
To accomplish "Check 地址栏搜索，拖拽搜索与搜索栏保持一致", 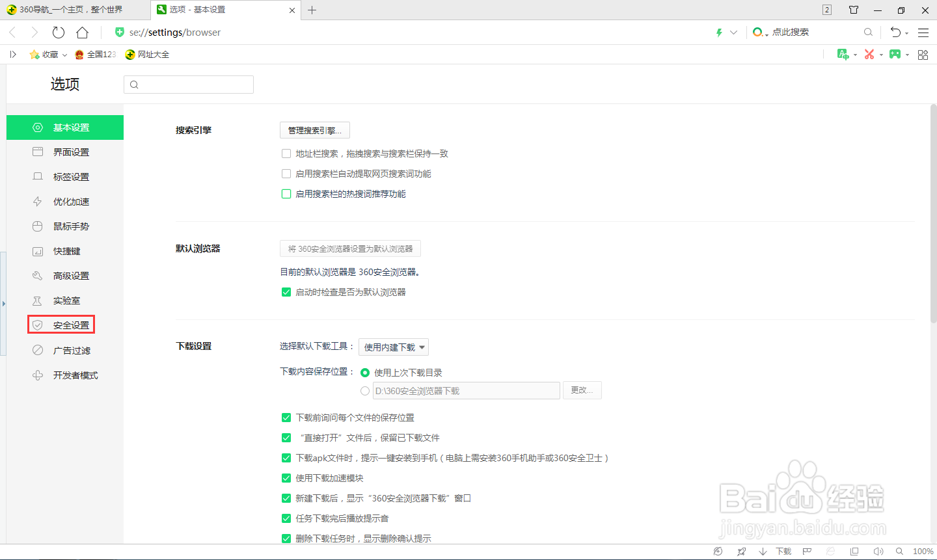I will pos(286,153).
